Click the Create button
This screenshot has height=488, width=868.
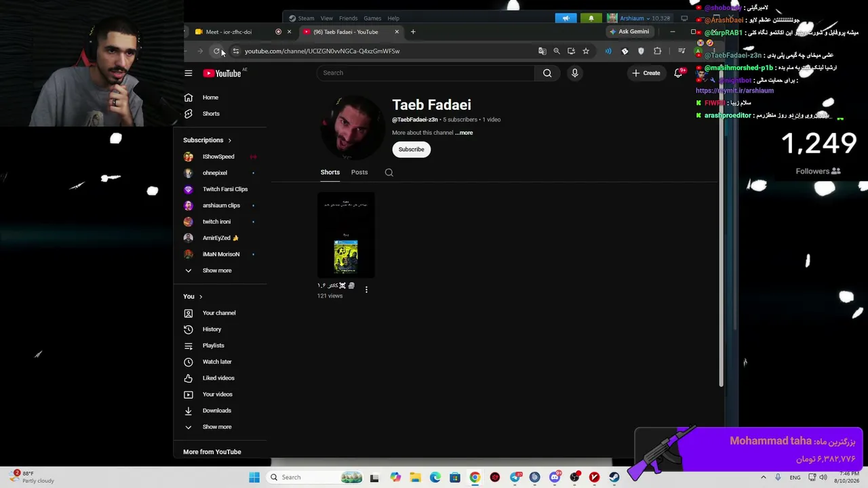click(646, 73)
